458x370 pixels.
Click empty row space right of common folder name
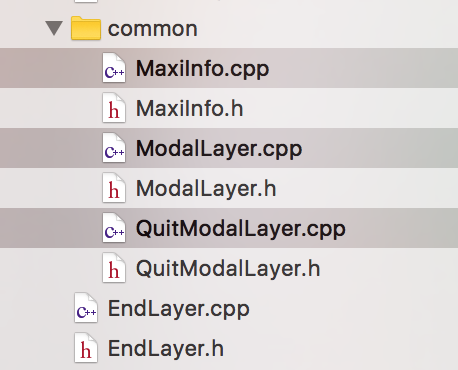tap(327, 28)
